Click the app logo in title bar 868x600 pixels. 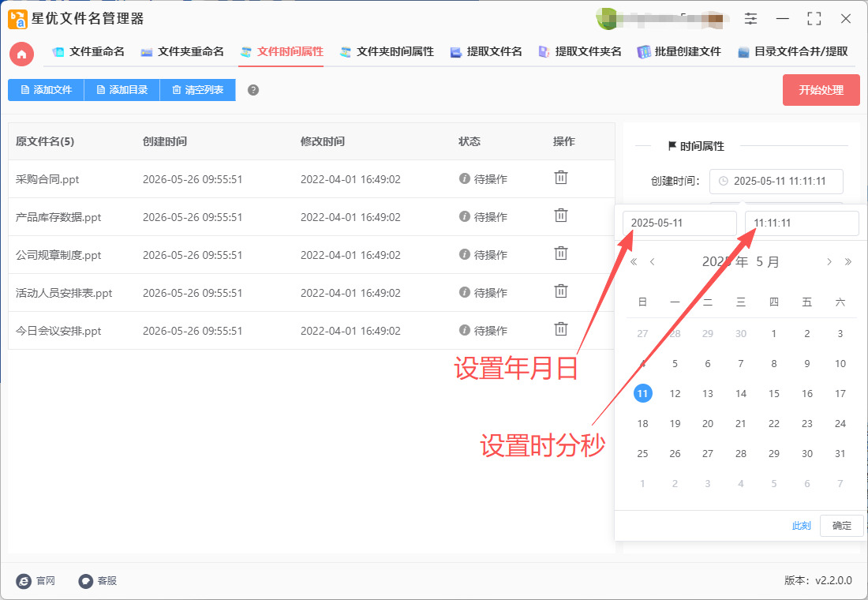click(17, 19)
